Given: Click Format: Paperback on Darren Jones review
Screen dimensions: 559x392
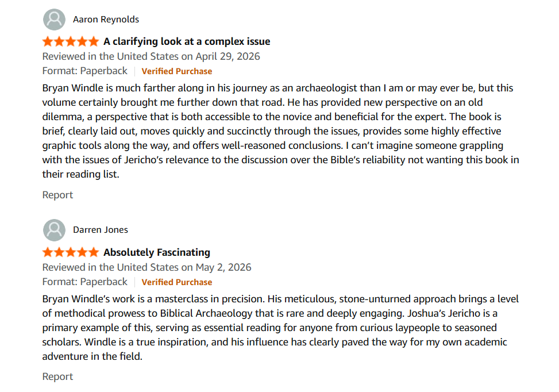Looking at the screenshot, I should click(x=85, y=282).
